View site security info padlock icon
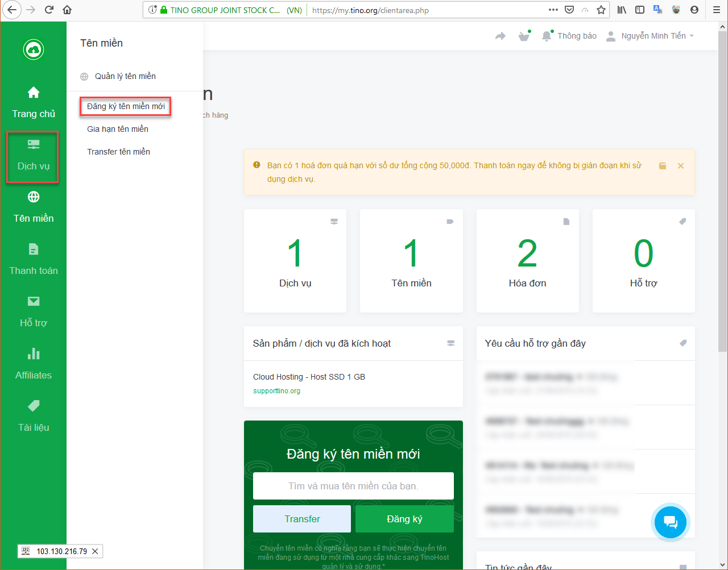 pyautogui.click(x=164, y=10)
